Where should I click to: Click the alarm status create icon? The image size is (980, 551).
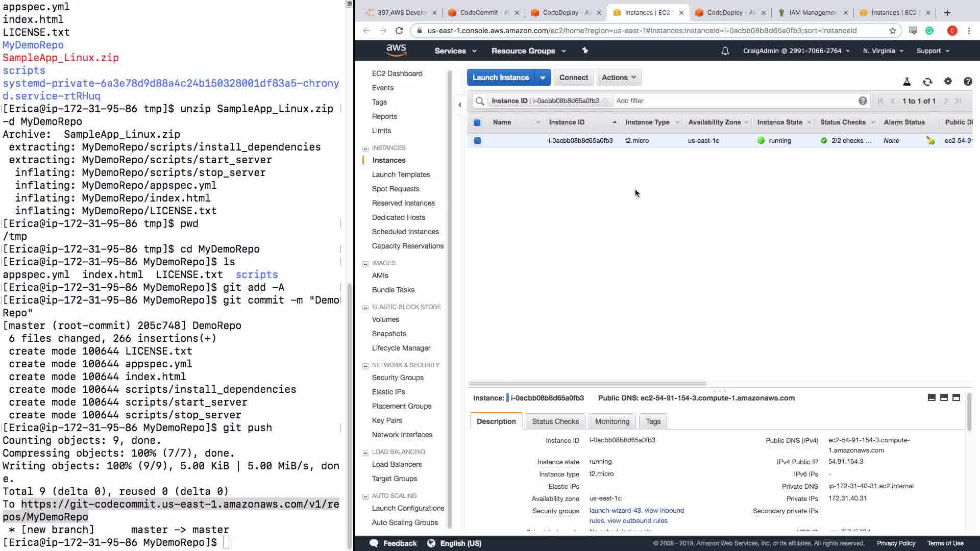click(930, 141)
